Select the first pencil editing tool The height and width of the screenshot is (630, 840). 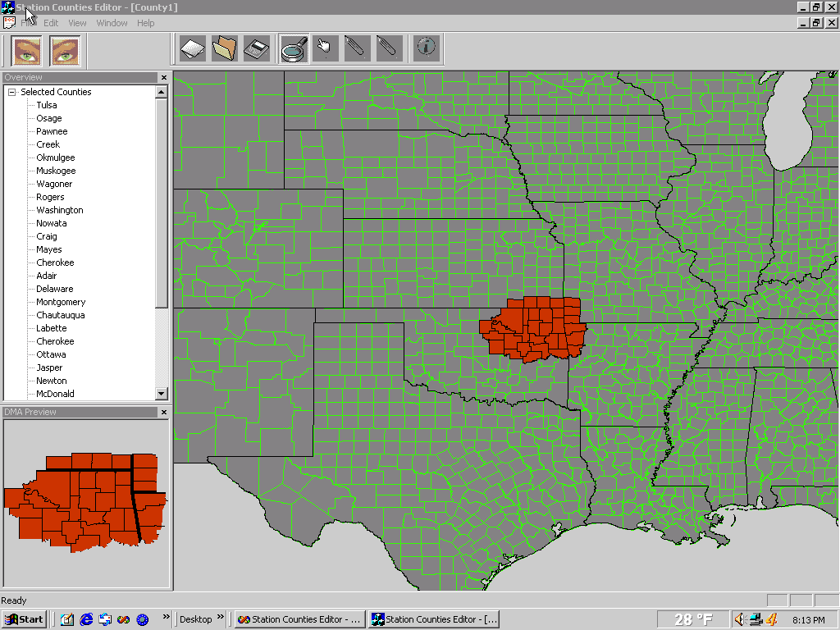coord(356,48)
